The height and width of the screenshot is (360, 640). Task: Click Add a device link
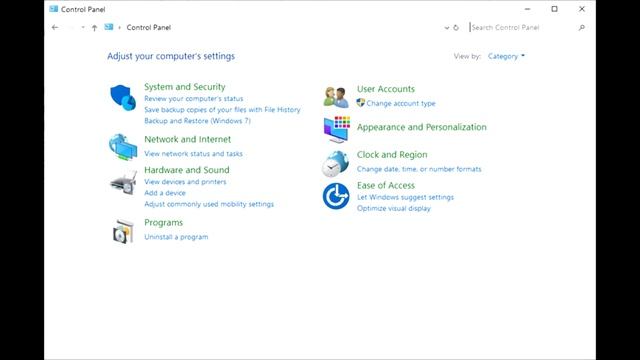click(164, 193)
